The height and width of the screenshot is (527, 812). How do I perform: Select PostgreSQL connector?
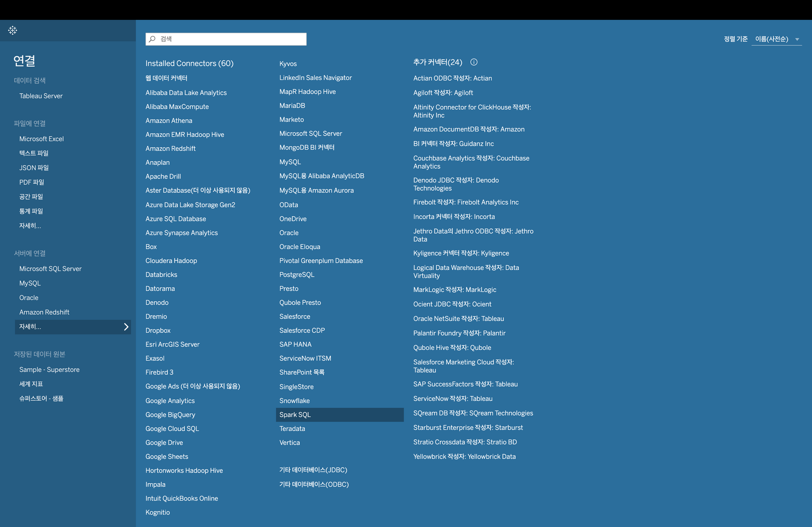pyautogui.click(x=297, y=275)
